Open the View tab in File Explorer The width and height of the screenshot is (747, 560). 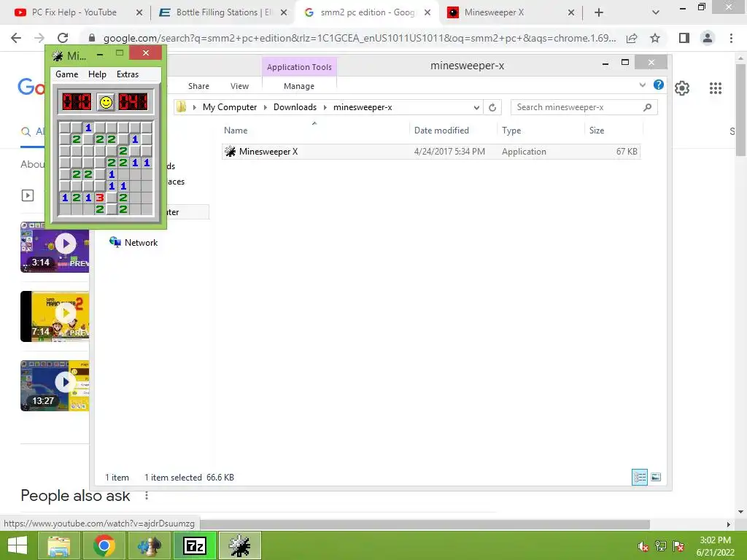239,86
